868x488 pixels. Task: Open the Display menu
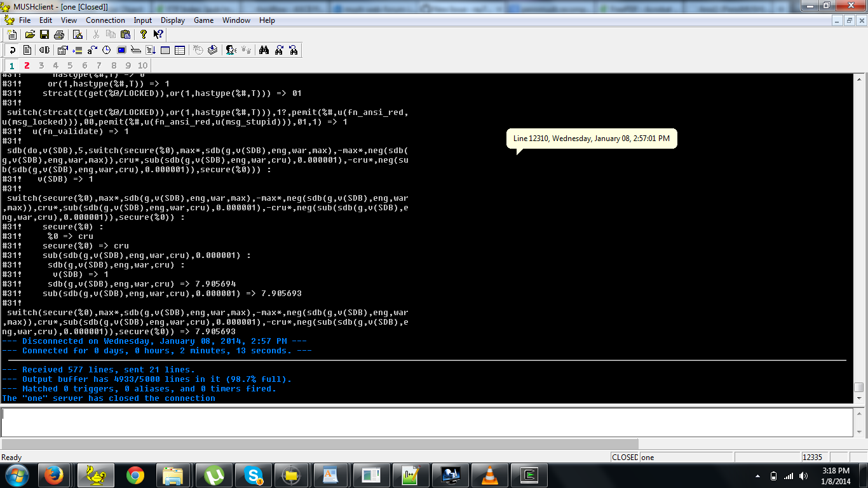tap(173, 20)
